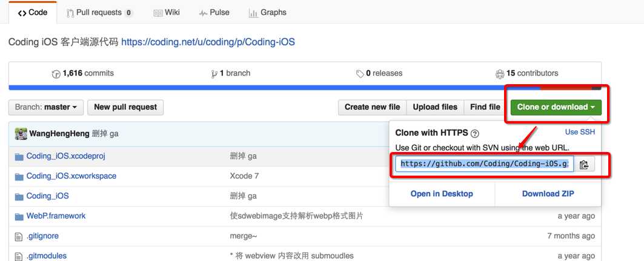Viewport: 644px width, 261px height.
Task: Open the Coding_iOS.xcworkspace folder
Action: pos(71,176)
